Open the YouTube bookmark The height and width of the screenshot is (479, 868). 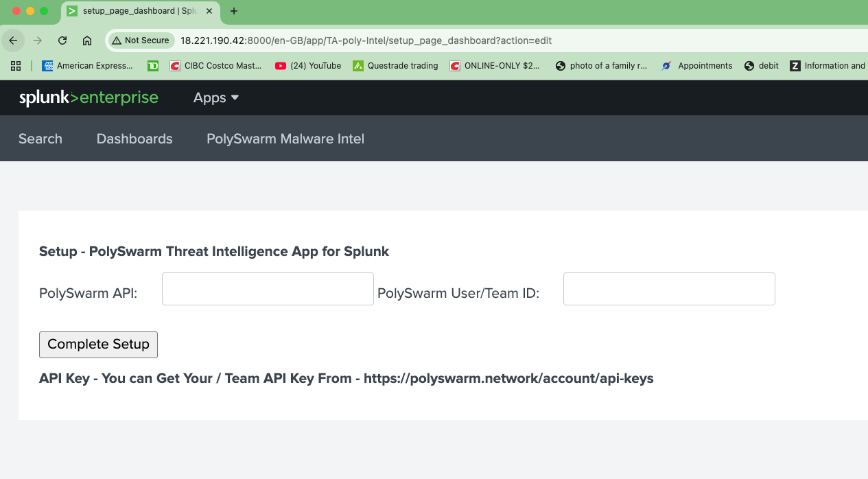(x=308, y=66)
